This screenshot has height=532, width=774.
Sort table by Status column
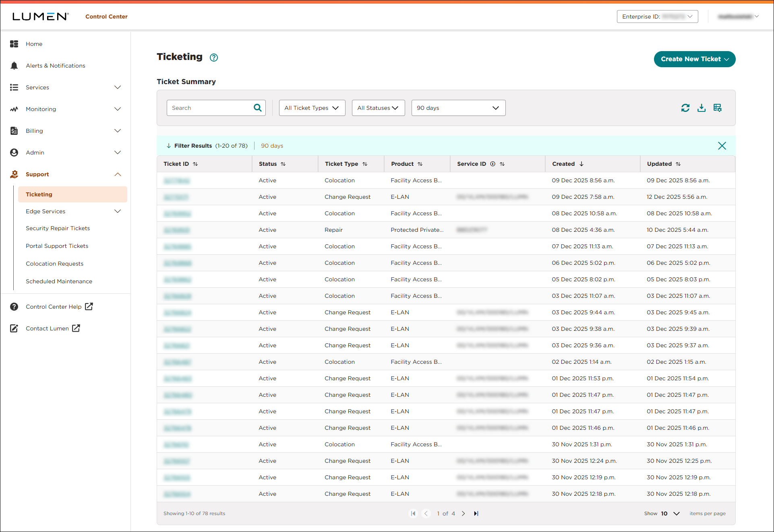point(283,164)
